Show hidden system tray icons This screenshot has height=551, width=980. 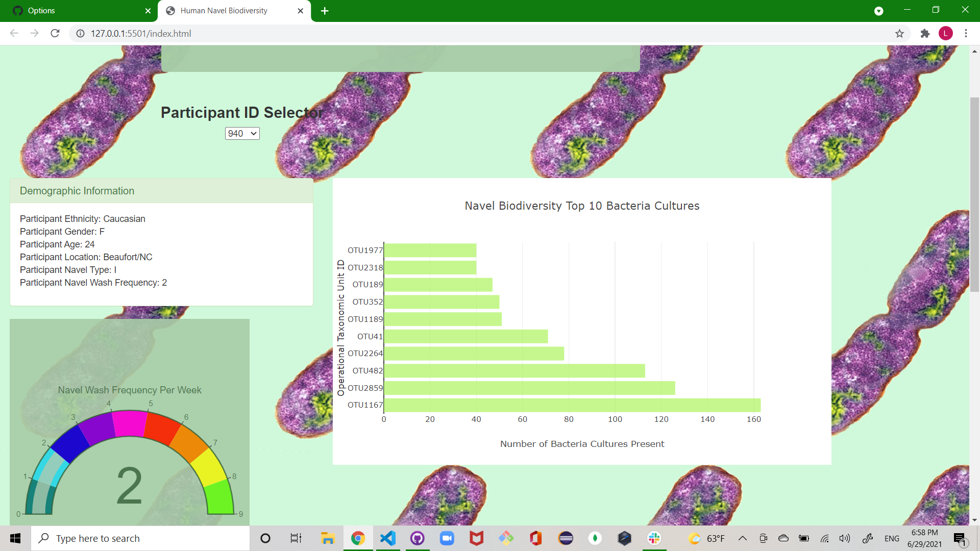[743, 538]
